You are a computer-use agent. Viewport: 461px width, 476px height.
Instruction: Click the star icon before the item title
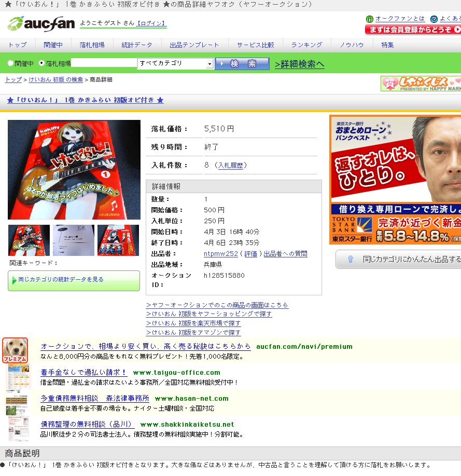[10, 100]
